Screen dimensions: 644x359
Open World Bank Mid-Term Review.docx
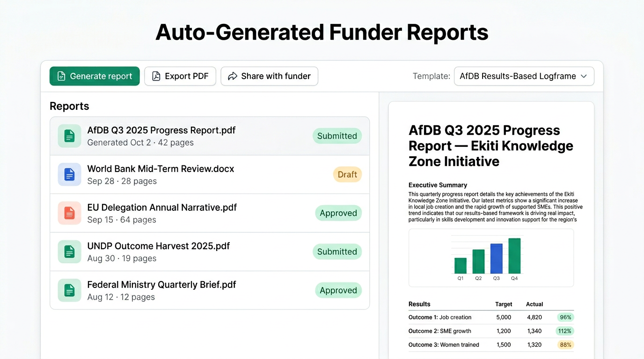(210, 174)
